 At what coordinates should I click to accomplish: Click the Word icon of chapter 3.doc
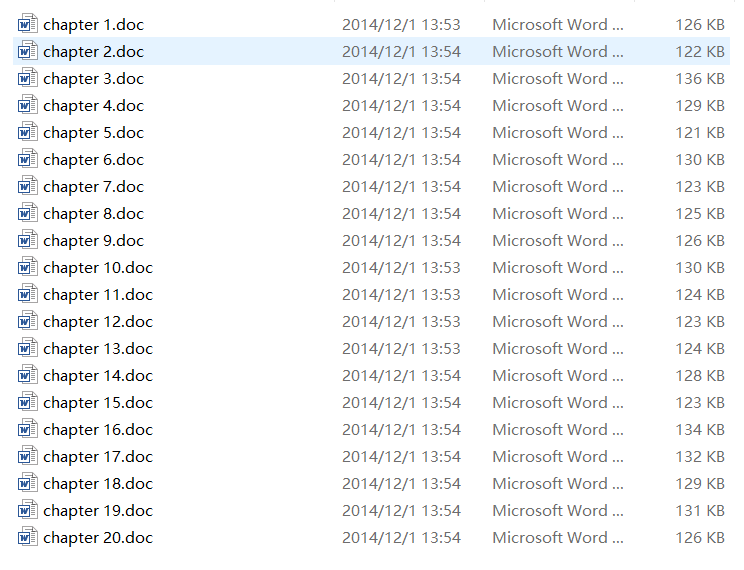coord(28,78)
